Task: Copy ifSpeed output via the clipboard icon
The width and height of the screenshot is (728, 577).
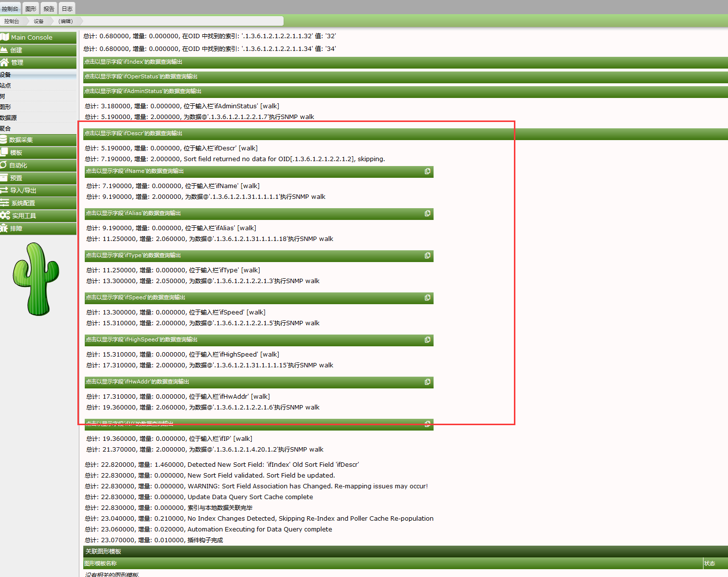Action: [x=427, y=297]
